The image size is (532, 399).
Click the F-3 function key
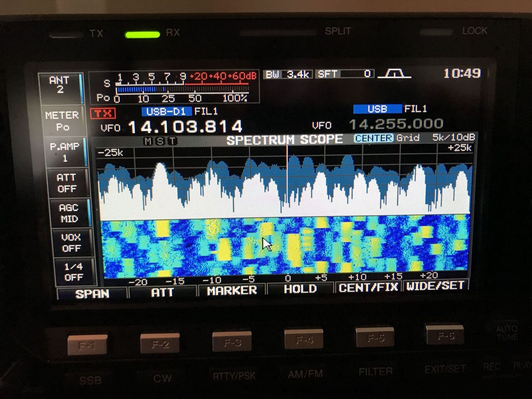[232, 341]
